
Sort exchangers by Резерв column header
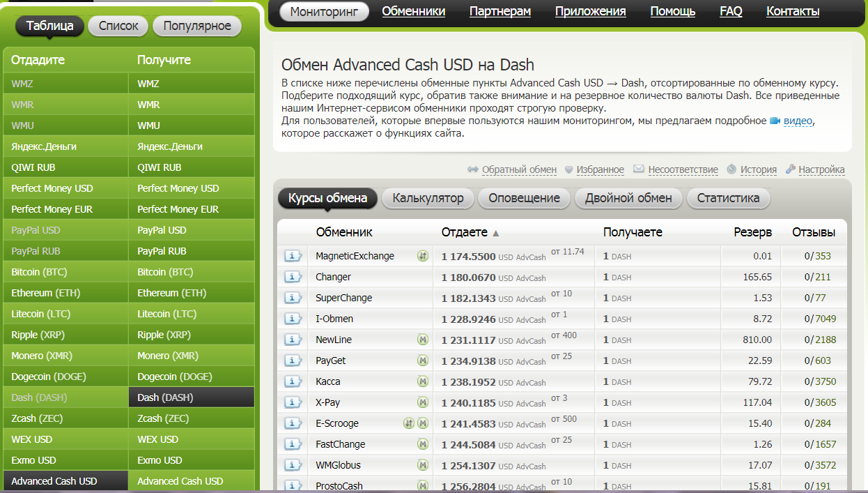click(752, 232)
